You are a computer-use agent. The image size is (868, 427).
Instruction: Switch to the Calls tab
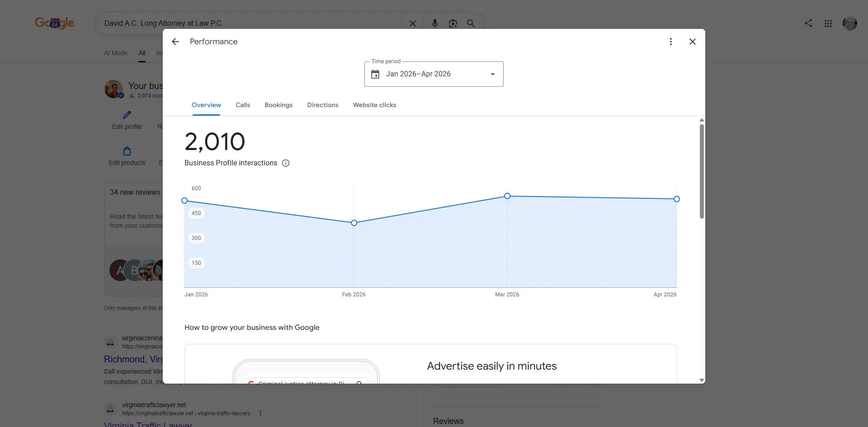click(243, 105)
